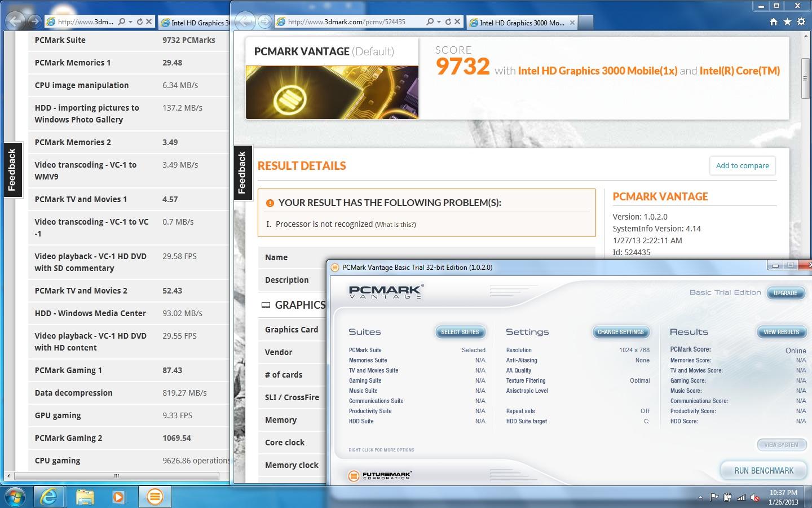Image resolution: width=812 pixels, height=508 pixels.
Task: Close the Intel HD Graphics 3000 tab
Action: pos(572,23)
